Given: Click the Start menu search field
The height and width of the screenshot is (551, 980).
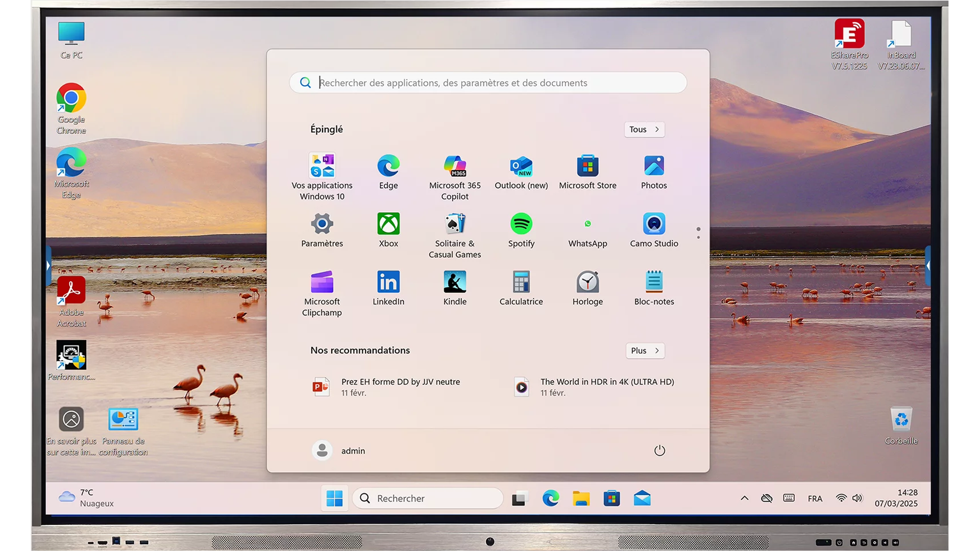Looking at the screenshot, I should click(487, 82).
